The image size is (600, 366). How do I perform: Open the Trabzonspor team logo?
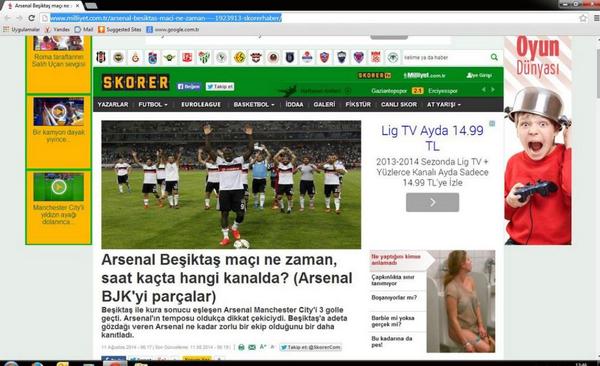pos(152,57)
